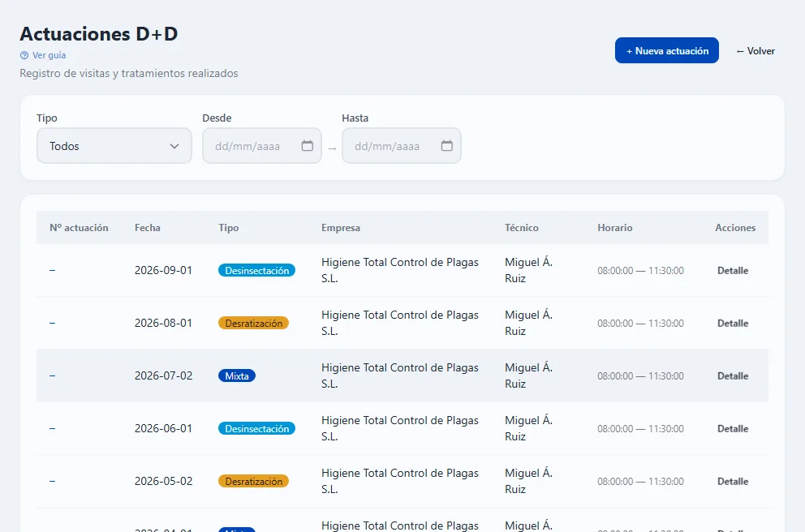The width and height of the screenshot is (805, 532).
Task: Expand the Tipo dropdown showing Todos
Action: 114,146
